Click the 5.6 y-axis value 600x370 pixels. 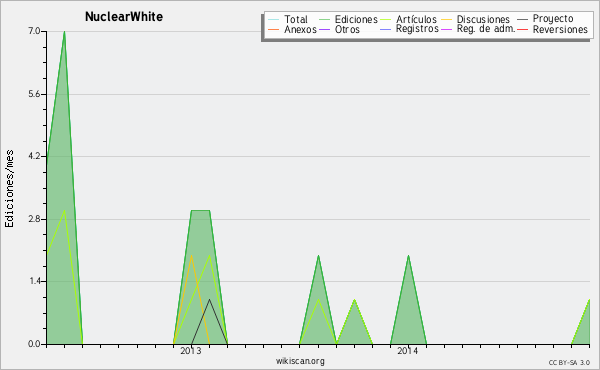pyautogui.click(x=34, y=94)
